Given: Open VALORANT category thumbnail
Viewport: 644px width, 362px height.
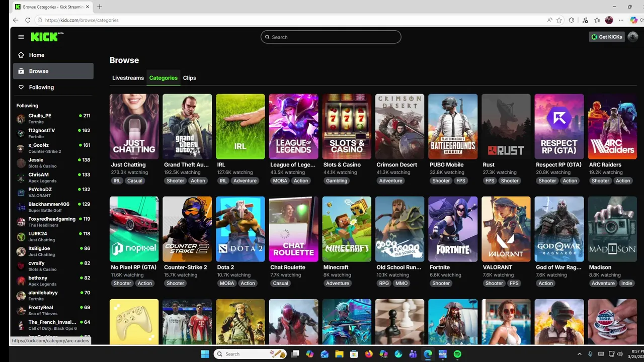Looking at the screenshot, I should coord(506,229).
